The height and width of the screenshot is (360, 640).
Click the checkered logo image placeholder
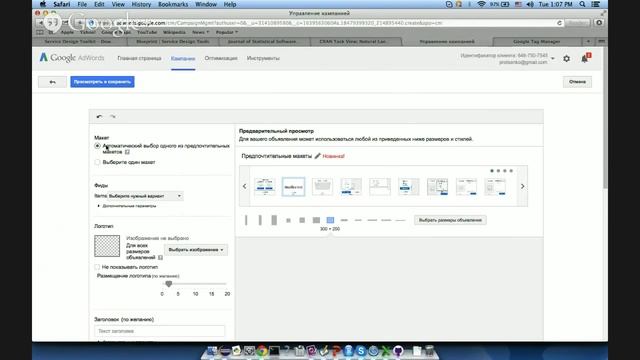(x=107, y=246)
